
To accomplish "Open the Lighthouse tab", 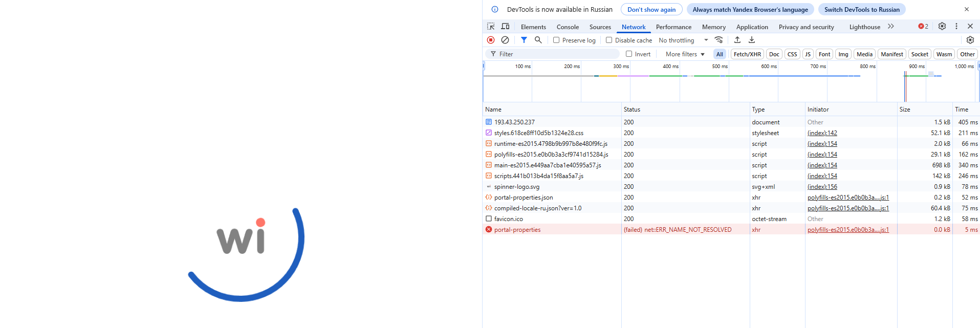I will click(864, 27).
